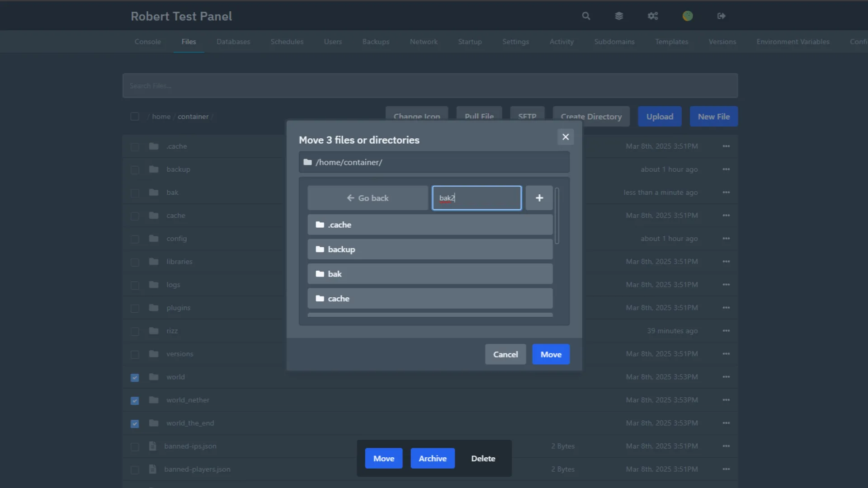The image size is (868, 488).
Task: Open three-dot menu for banned-ips.json
Action: click(x=726, y=446)
